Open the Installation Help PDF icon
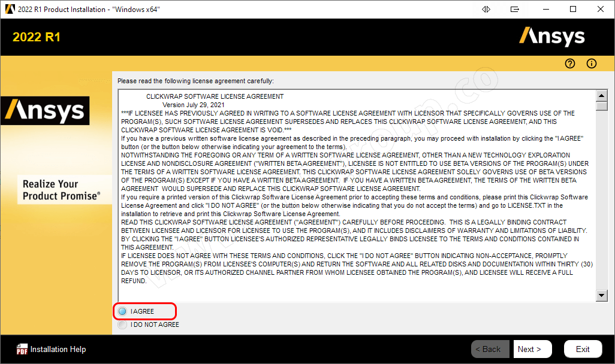 point(22,349)
